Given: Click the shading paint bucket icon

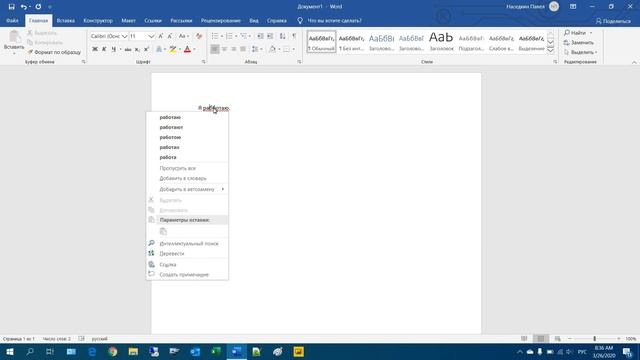Looking at the screenshot, I should tap(272, 49).
